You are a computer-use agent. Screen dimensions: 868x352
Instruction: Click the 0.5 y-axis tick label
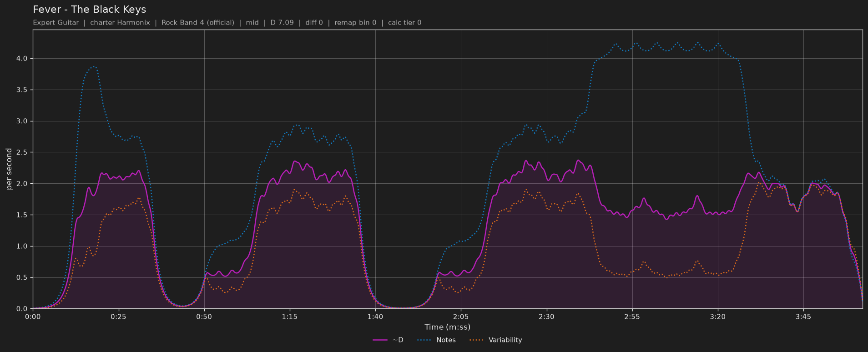click(22, 278)
